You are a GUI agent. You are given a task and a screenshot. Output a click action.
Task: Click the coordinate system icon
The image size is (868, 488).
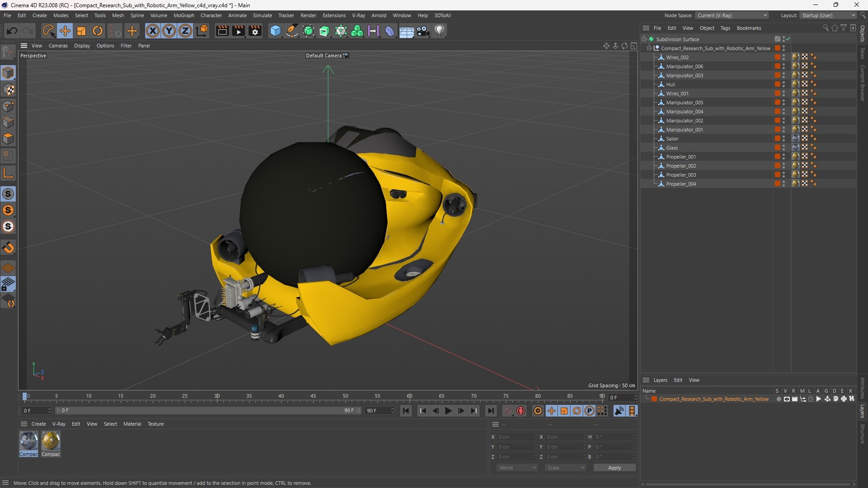tap(202, 31)
